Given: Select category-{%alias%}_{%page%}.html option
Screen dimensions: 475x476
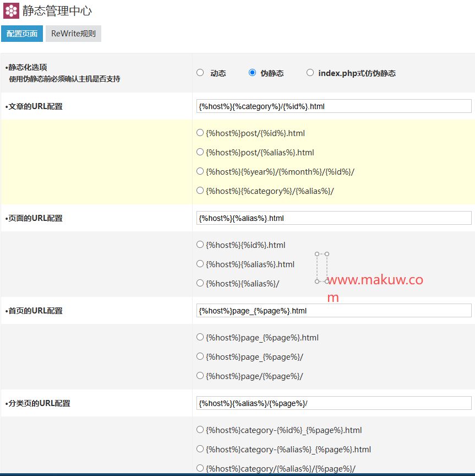Looking at the screenshot, I should click(200, 449).
